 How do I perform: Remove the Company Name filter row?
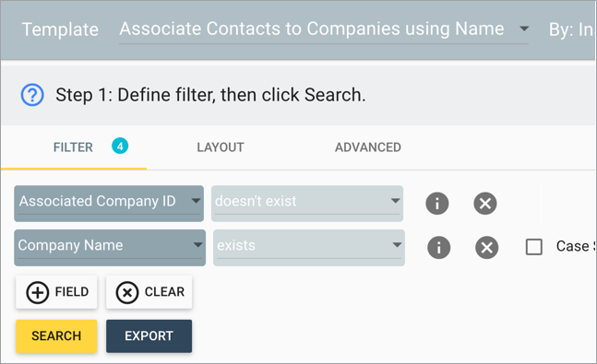click(x=487, y=247)
